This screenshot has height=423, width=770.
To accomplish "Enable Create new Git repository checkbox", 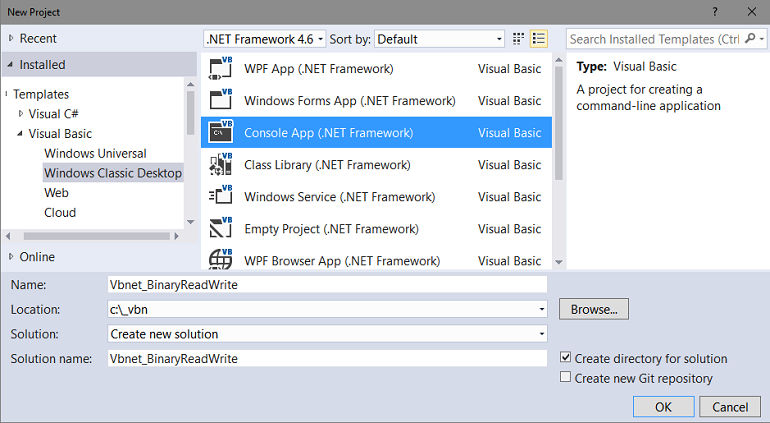I will pyautogui.click(x=565, y=377).
